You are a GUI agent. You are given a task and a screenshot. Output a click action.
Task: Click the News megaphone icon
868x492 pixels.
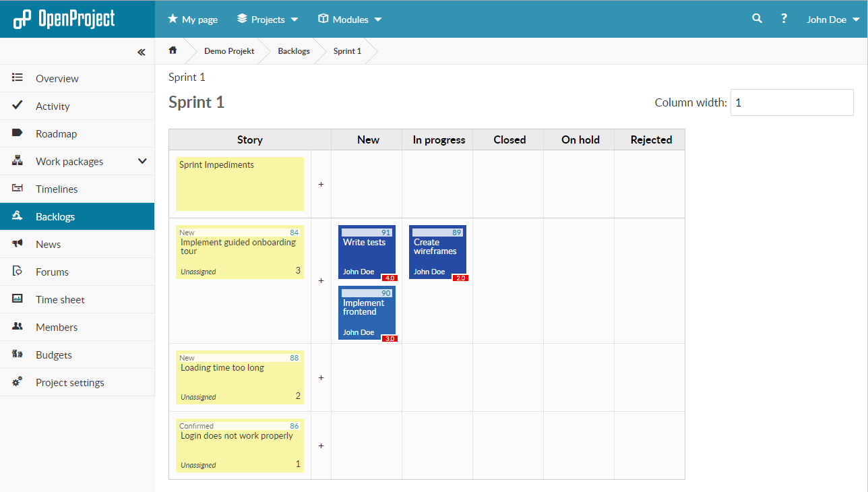[18, 244]
